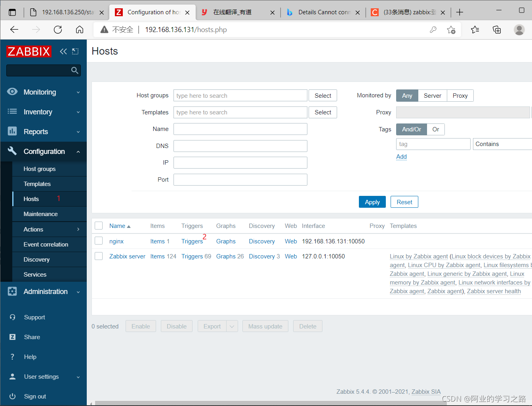The image size is (532, 406).
Task: Click the Administration gear icon
Action: point(12,291)
